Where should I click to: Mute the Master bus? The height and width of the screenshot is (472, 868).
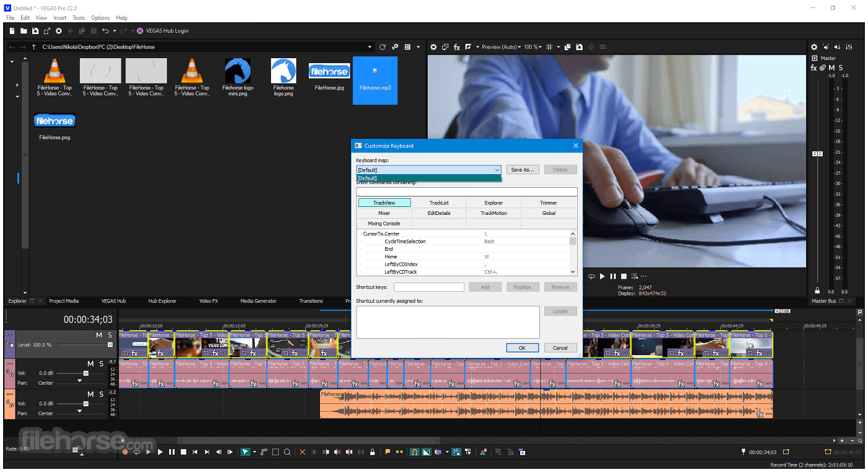pos(831,68)
